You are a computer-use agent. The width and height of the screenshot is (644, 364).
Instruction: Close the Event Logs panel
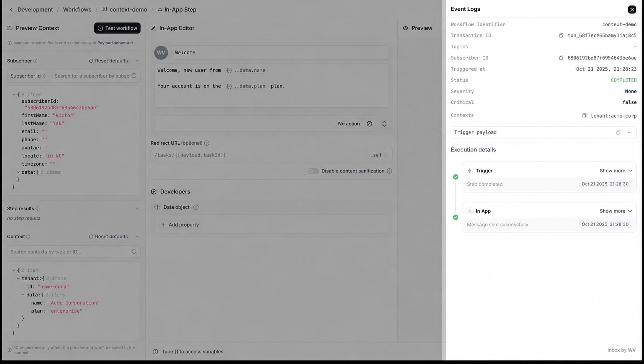pyautogui.click(x=632, y=9)
